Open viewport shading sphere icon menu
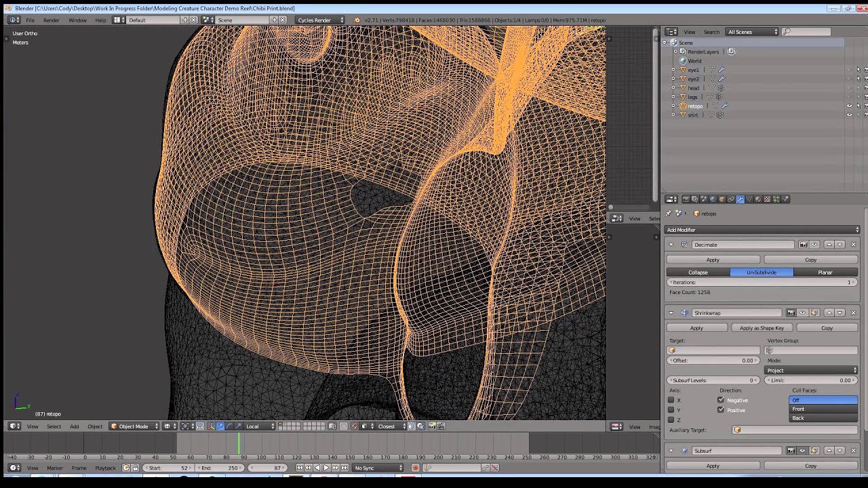The height and width of the screenshot is (488, 868). (169, 426)
